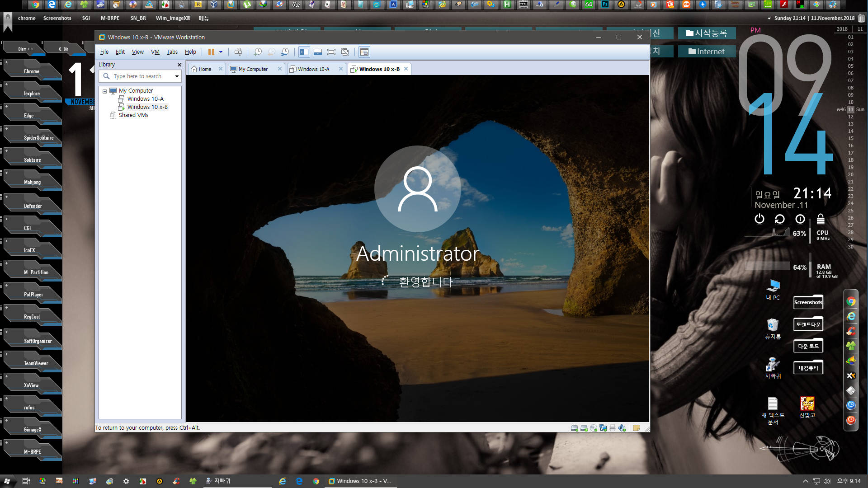868x488 pixels.
Task: Open Task View on the taskbar
Action: point(26,481)
